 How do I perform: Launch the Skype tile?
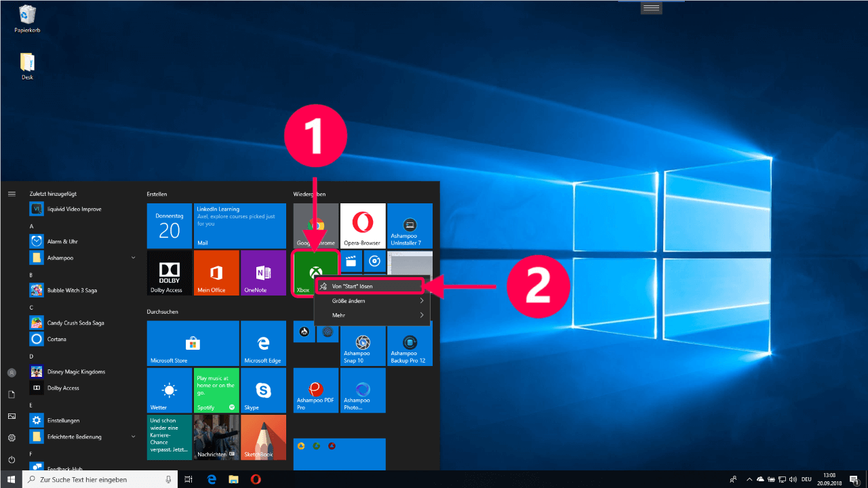tap(263, 390)
